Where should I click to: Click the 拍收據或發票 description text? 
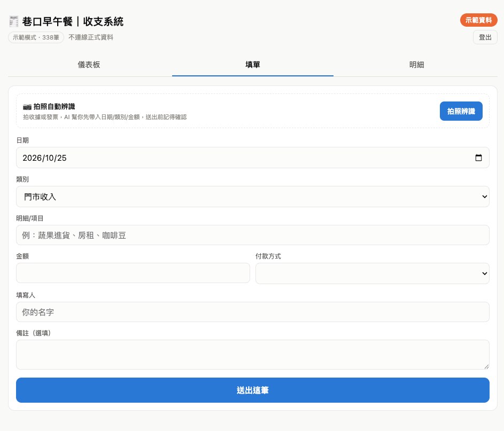(105, 117)
